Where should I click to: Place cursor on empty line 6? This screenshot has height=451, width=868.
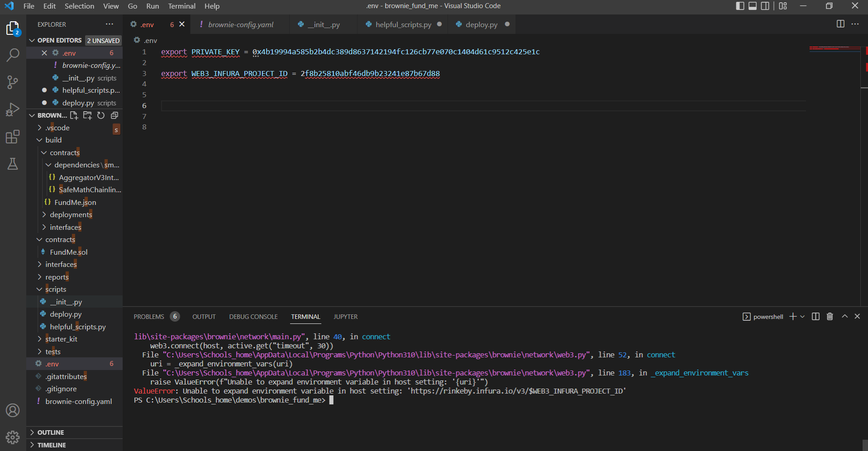pos(483,105)
